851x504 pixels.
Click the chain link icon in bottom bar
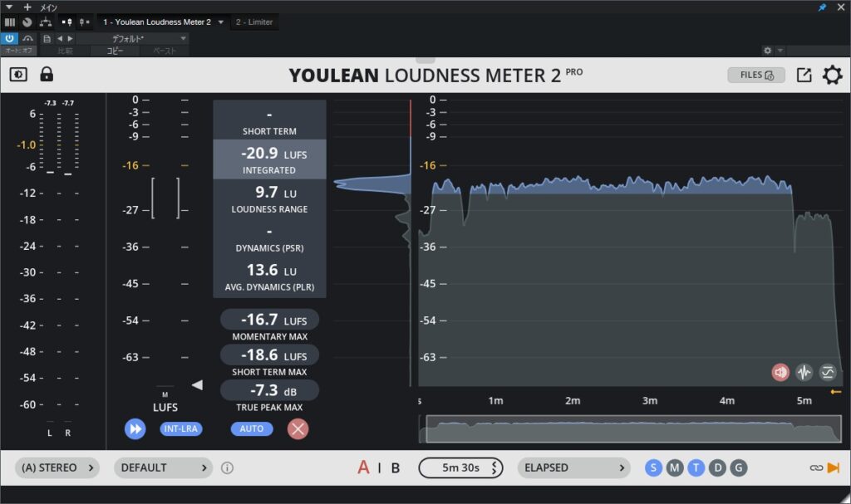tap(816, 467)
